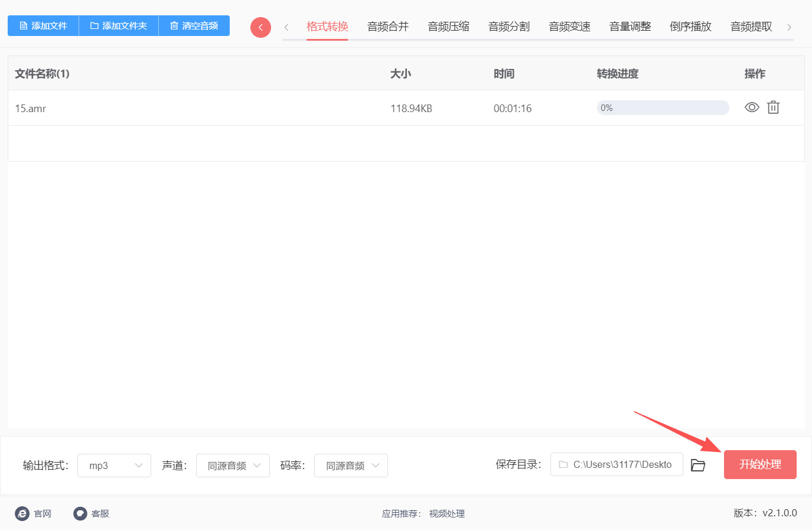Image resolution: width=812 pixels, height=531 pixels.
Task: Switch to the 音频合并 tab
Action: (x=388, y=27)
